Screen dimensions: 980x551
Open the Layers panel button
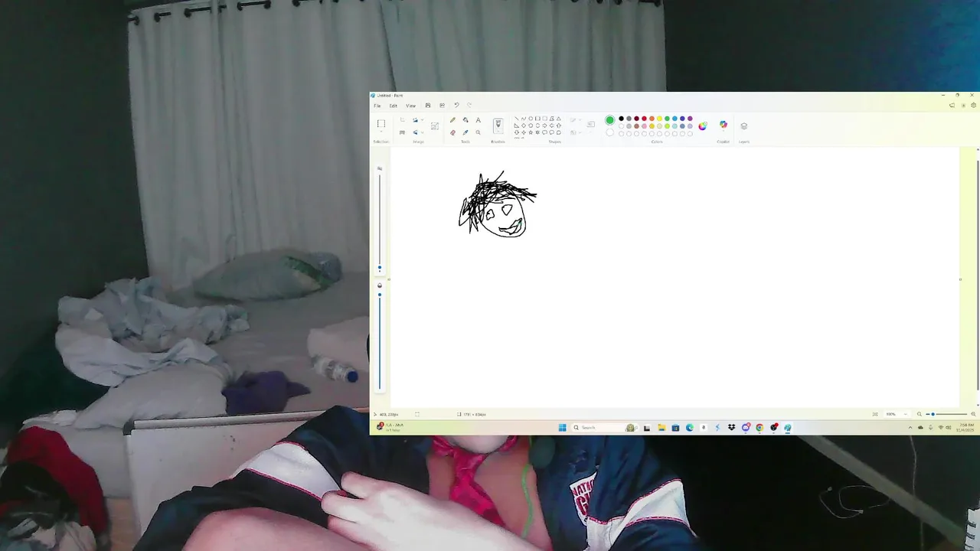(x=744, y=126)
